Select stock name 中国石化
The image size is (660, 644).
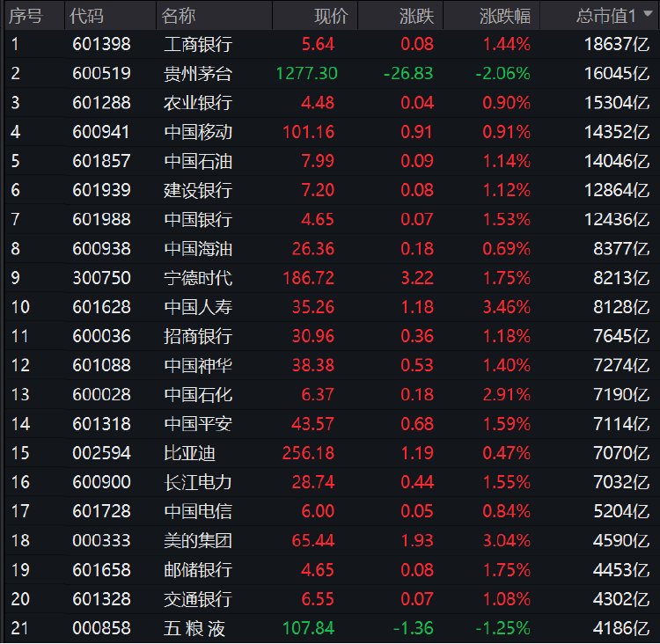tap(198, 395)
